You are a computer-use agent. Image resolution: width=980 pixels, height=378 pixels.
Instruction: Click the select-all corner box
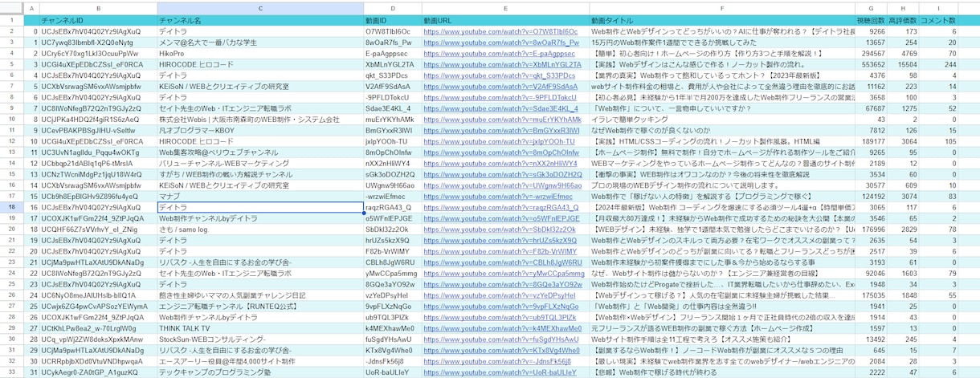pyautogui.click(x=12, y=8)
